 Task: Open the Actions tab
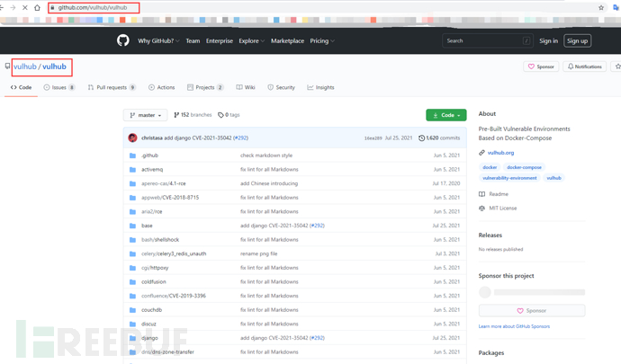pos(162,87)
